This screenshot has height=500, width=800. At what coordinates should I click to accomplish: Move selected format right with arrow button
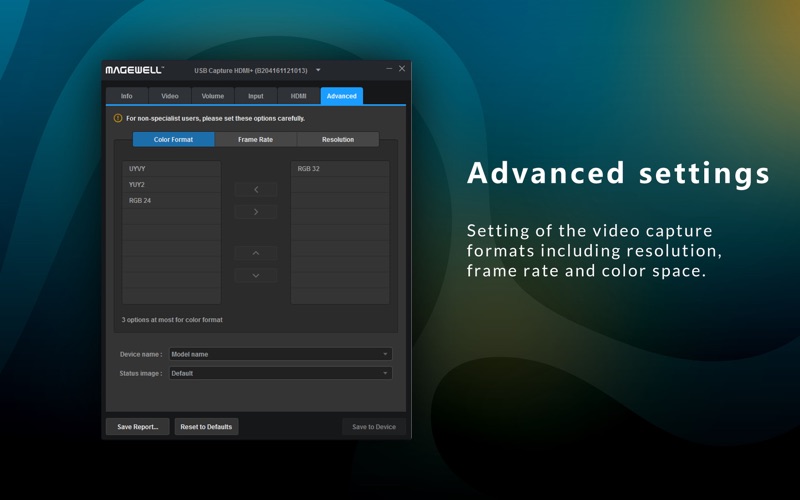click(x=256, y=212)
